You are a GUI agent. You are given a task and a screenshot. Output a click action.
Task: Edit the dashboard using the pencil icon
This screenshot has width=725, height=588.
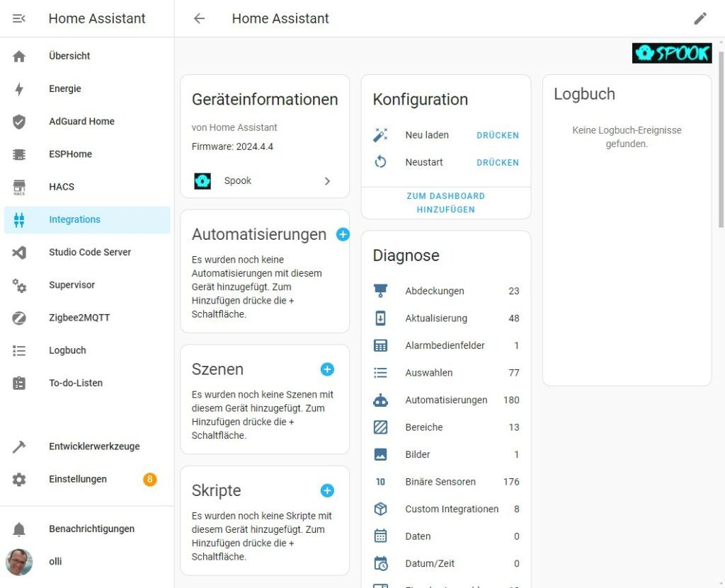[700, 18]
